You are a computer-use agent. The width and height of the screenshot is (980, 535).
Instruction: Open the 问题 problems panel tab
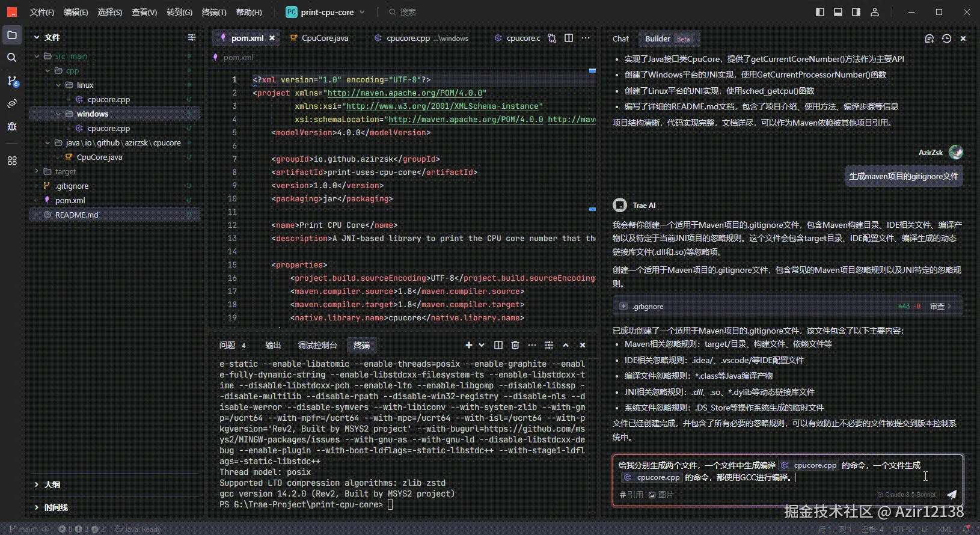coord(233,345)
